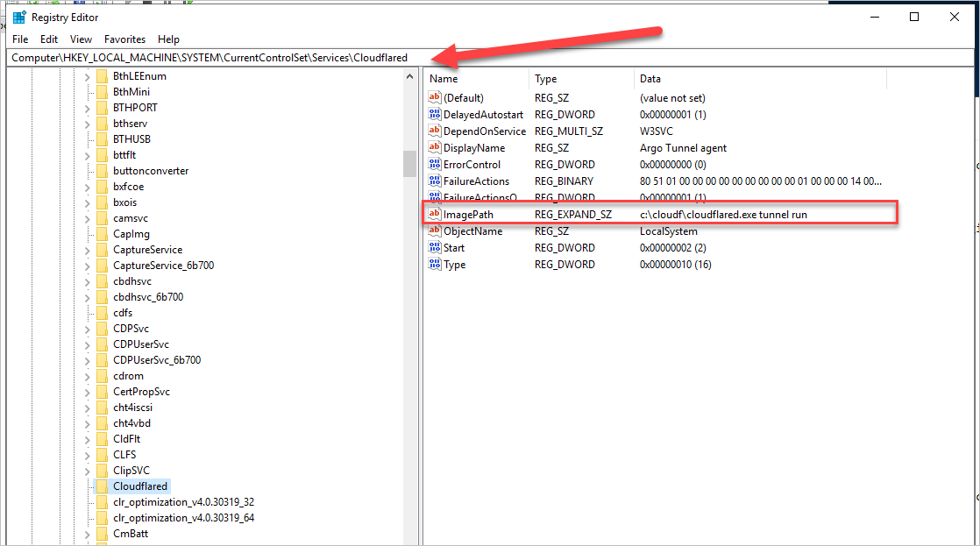Screen dimensions: 980x546
Task: Select the BthMini folder icon
Action: point(102,92)
